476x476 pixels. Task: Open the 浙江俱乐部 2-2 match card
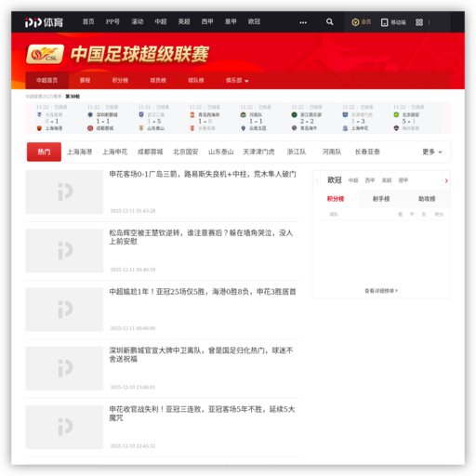point(314,118)
